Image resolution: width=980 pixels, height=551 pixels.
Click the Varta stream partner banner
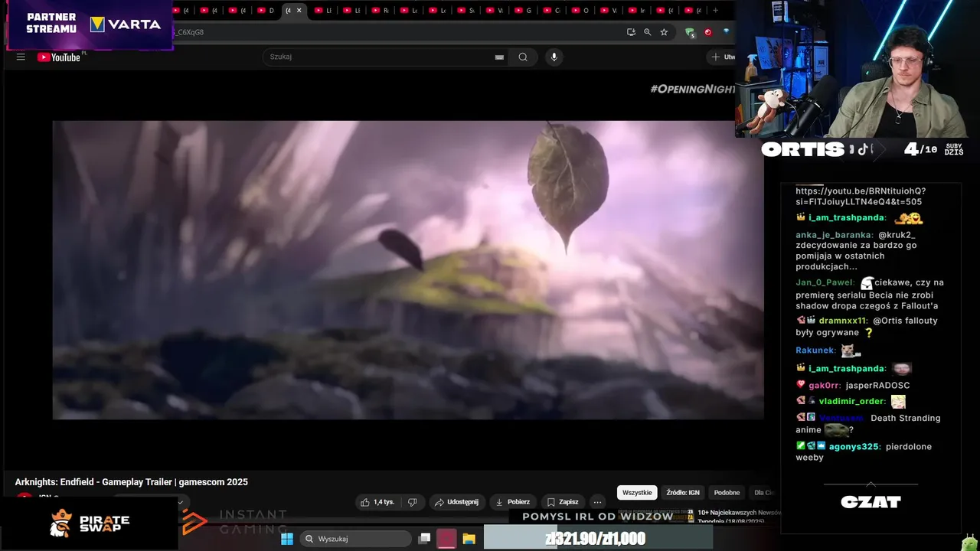tap(90, 24)
